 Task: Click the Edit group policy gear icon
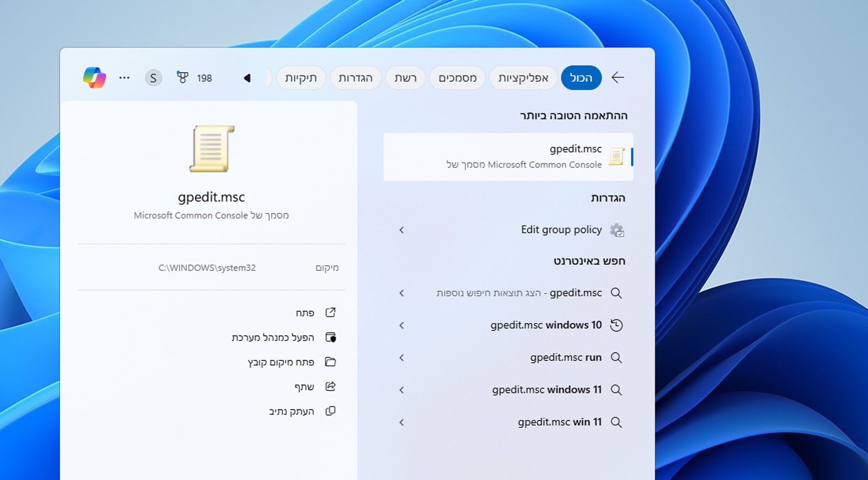pyautogui.click(x=617, y=230)
